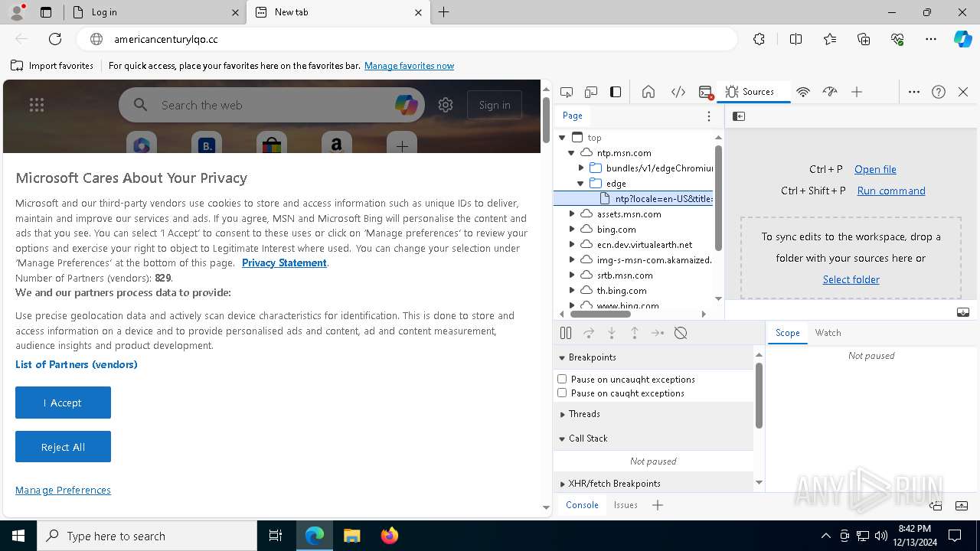Toggle device emulation in DevTools
The image size is (980, 551).
[591, 92]
